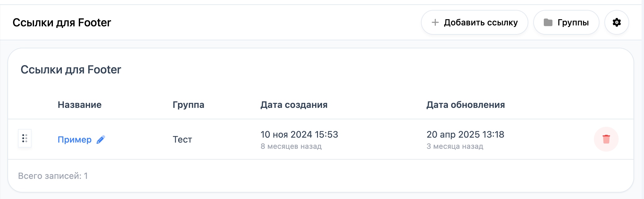The width and height of the screenshot is (644, 199).
Task: Open the 'Пример' link
Action: click(75, 139)
